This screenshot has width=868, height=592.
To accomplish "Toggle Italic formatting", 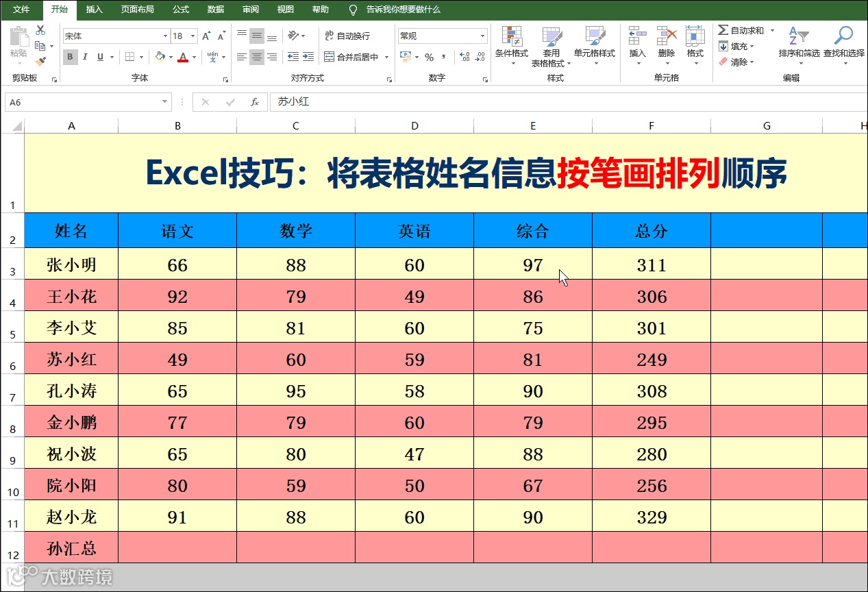I will click(86, 57).
